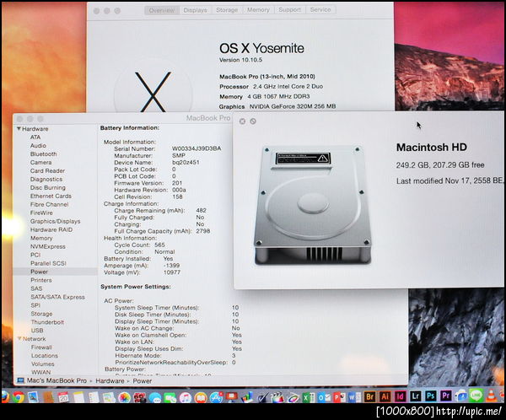The width and height of the screenshot is (506, 420).
Task: Select SATA/SATA Express in the sidebar
Action: 57,297
